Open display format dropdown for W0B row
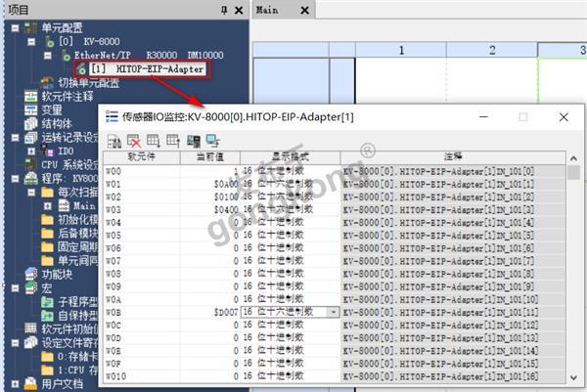This screenshot has width=587, height=392. (x=333, y=312)
